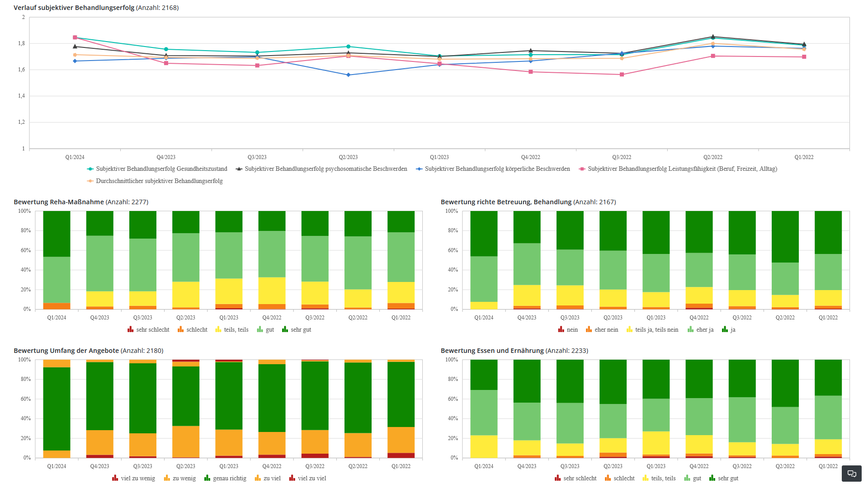868x488 pixels.
Task: Click Q1/2023 axis label under Betreuung chart
Action: 656,318
